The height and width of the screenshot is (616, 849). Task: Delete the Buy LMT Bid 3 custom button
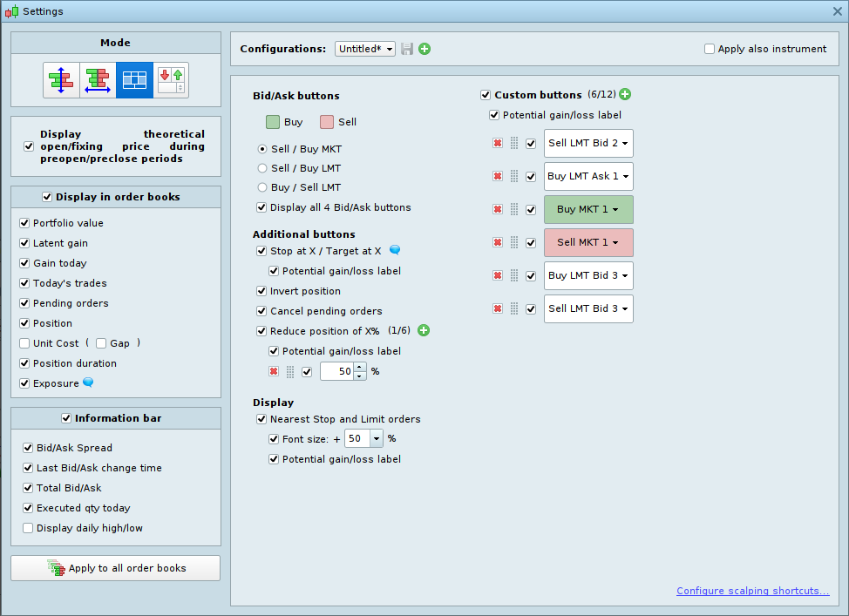(498, 275)
